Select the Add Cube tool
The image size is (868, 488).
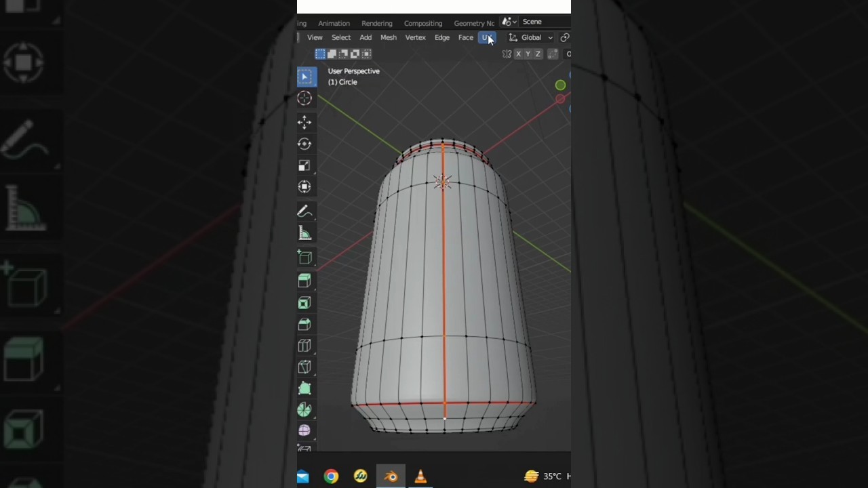(x=304, y=257)
